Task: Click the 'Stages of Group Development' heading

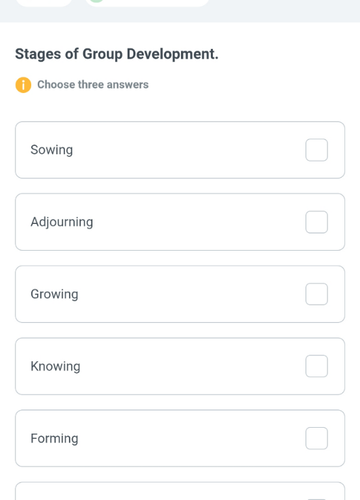Action: point(117,54)
